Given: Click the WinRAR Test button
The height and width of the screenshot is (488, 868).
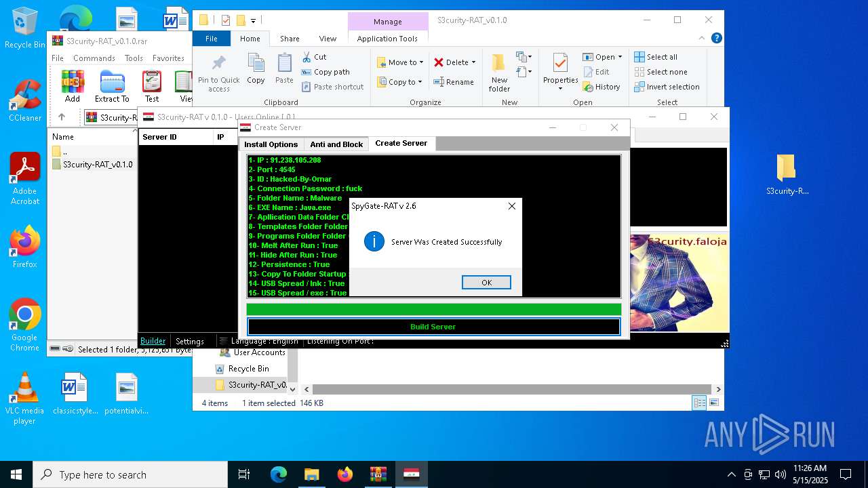Looking at the screenshot, I should [x=152, y=86].
